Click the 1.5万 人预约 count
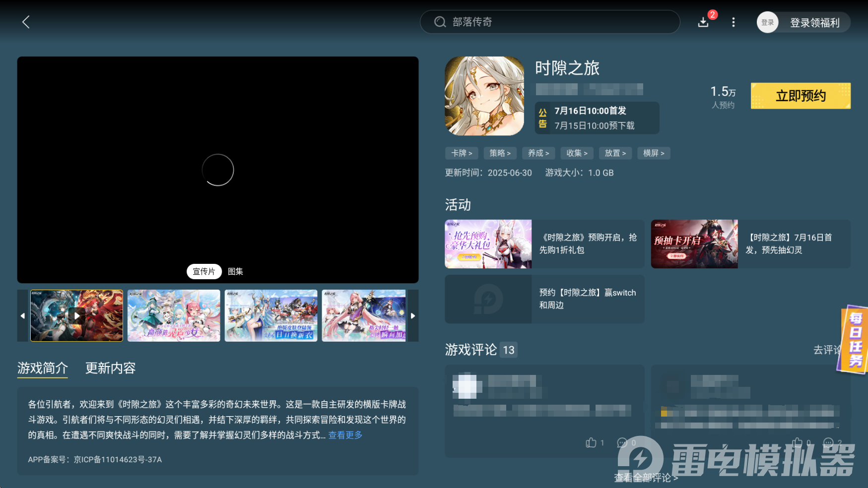This screenshot has height=488, width=868. tap(723, 97)
